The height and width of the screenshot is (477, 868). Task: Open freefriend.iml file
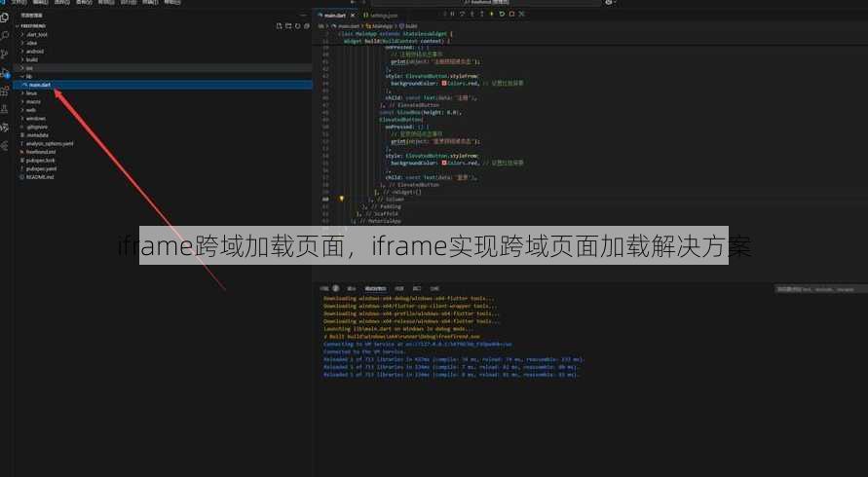40,152
